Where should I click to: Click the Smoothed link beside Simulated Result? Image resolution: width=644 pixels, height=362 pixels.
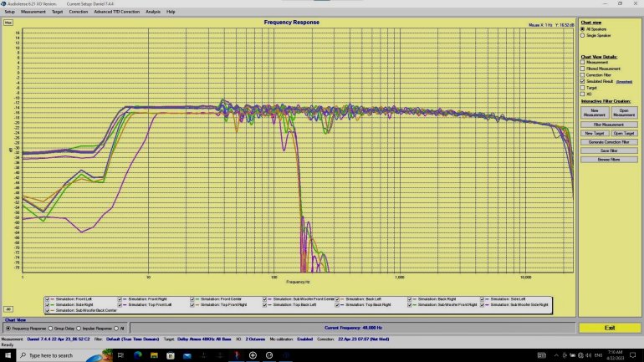[x=624, y=81]
